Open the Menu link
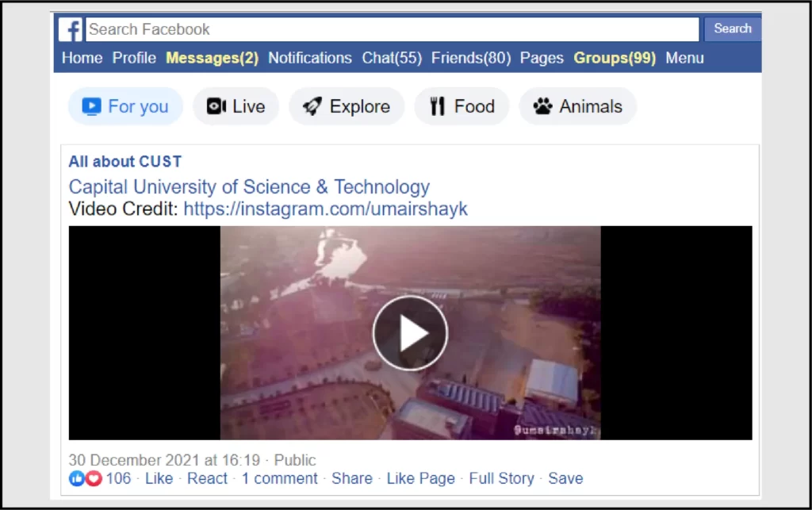The width and height of the screenshot is (812, 510). point(684,58)
